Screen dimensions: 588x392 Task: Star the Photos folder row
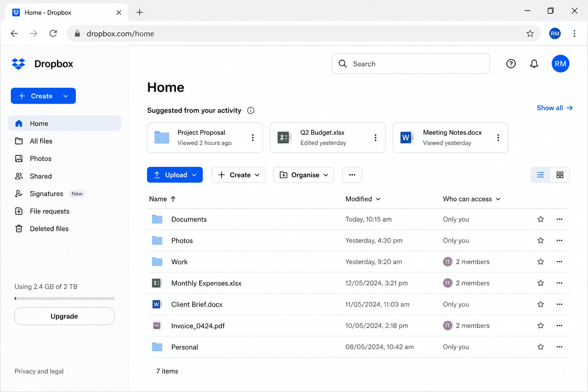point(541,241)
